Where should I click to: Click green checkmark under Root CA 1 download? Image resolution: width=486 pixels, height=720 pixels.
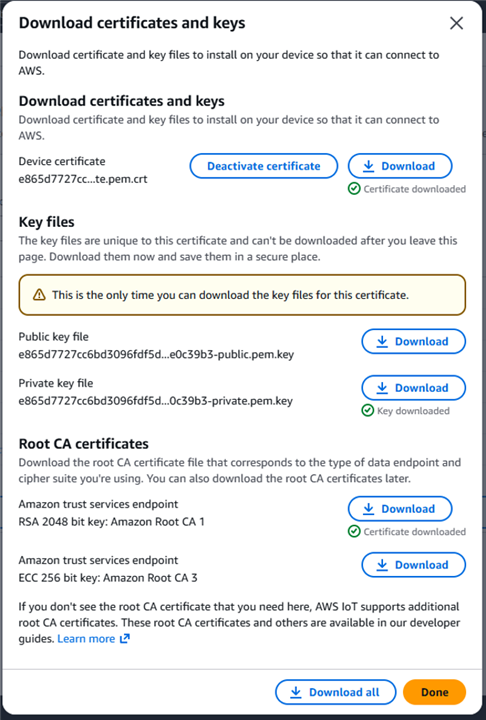[354, 532]
